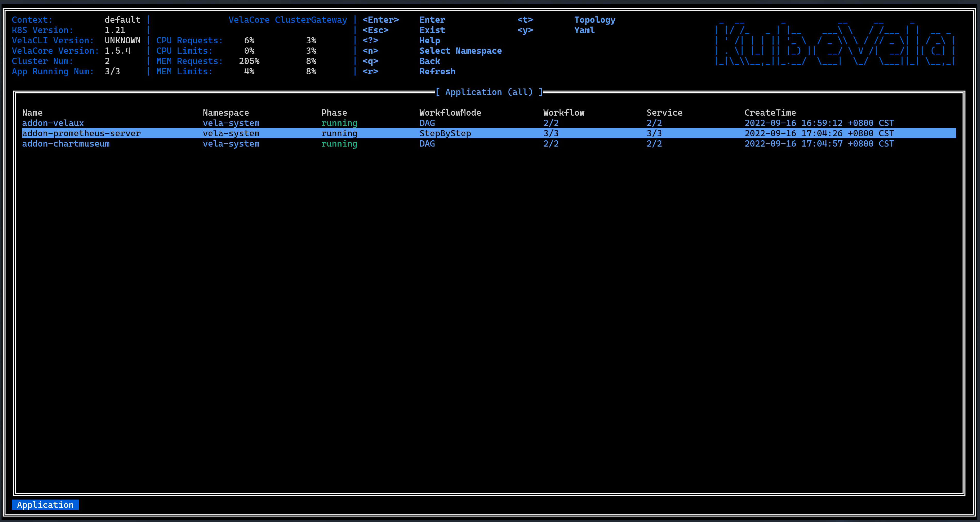Click the Exist menu label
The width and height of the screenshot is (980, 522).
point(432,30)
